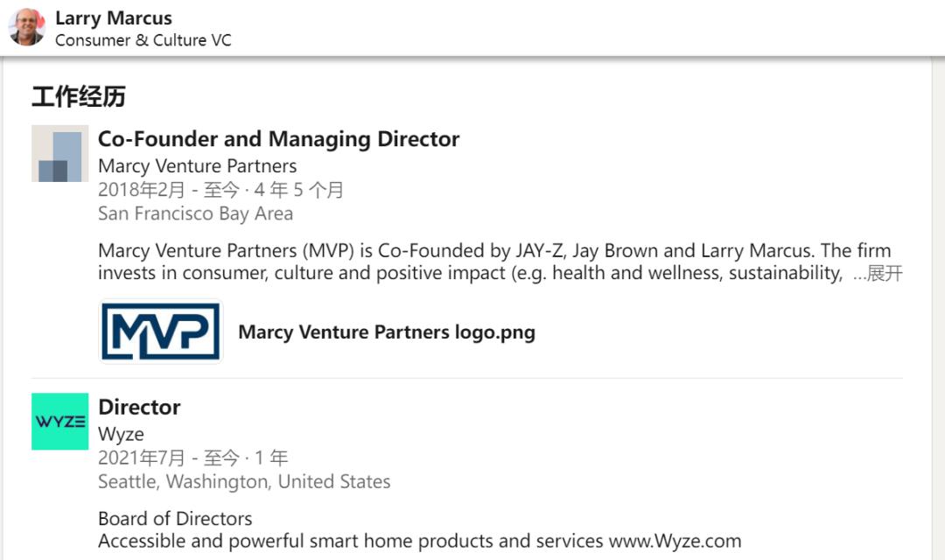Select the Marcy Venture Partners company name
Screen dimensions: 945x560
click(197, 166)
